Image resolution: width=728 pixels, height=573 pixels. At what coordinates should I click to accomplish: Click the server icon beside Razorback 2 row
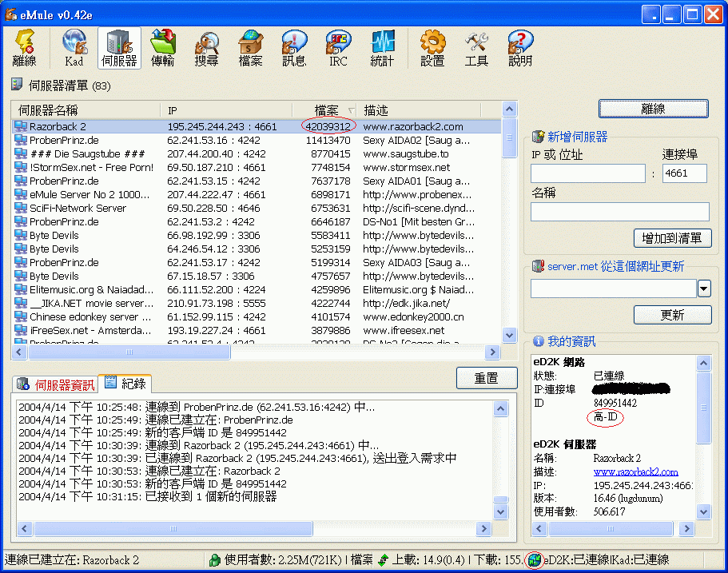coord(21,126)
